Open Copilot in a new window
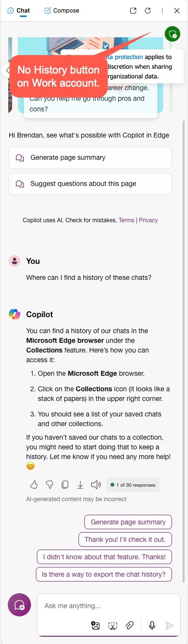This screenshot has height=644, width=188. tap(134, 10)
